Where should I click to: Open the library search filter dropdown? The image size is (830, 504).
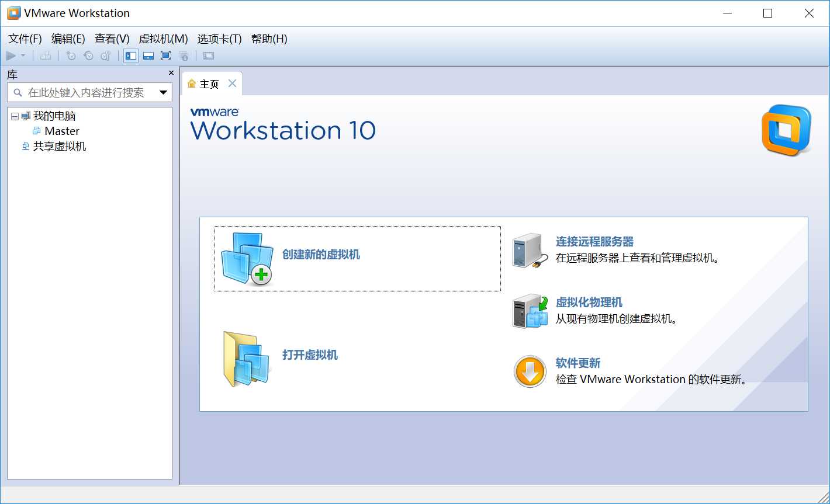pos(163,92)
